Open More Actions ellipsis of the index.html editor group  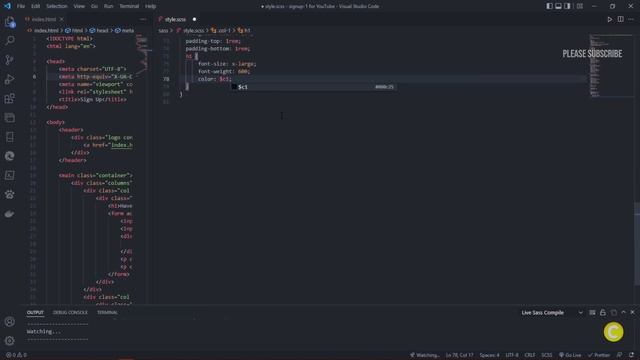(x=143, y=19)
